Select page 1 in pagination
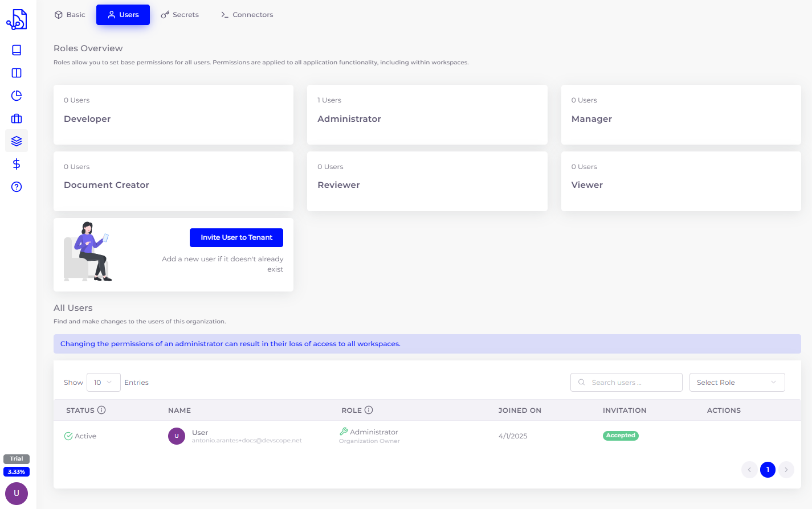812x509 pixels. [768, 470]
